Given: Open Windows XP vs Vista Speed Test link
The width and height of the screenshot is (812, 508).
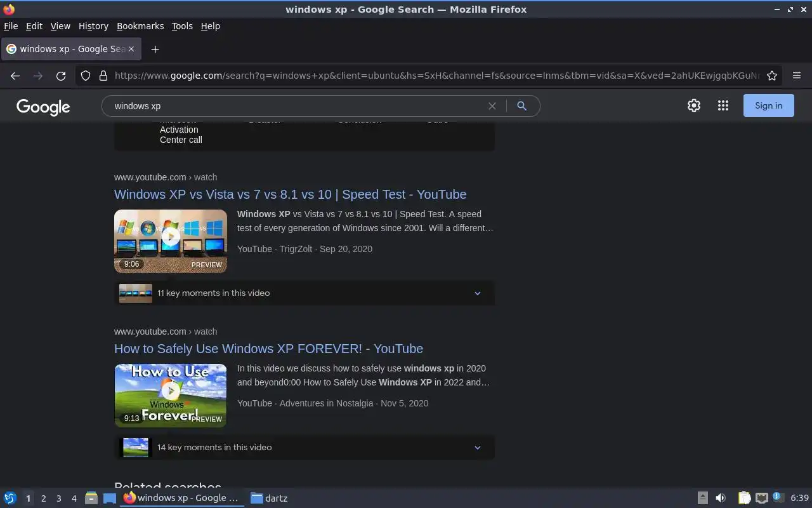Looking at the screenshot, I should [x=290, y=194].
